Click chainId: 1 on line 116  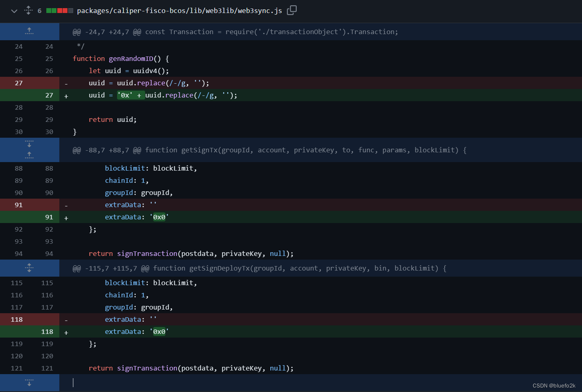(x=127, y=295)
